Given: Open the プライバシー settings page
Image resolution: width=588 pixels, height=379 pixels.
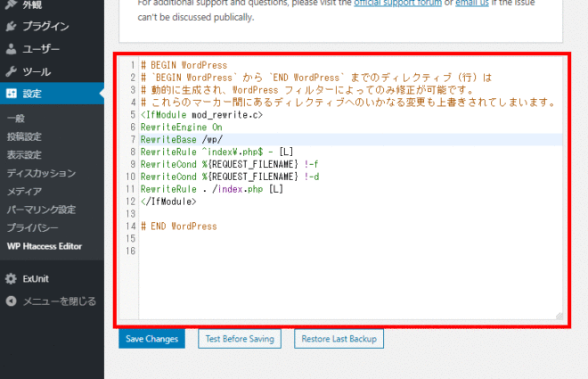Looking at the screenshot, I should pyautogui.click(x=33, y=227).
